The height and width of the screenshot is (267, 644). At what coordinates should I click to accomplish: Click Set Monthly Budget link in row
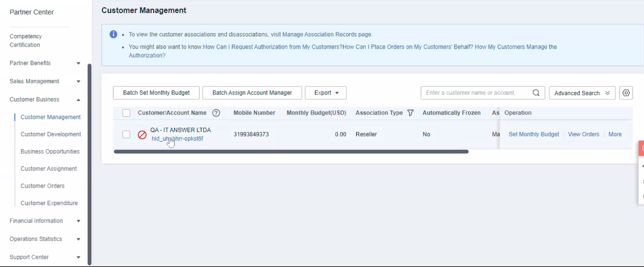tap(534, 134)
